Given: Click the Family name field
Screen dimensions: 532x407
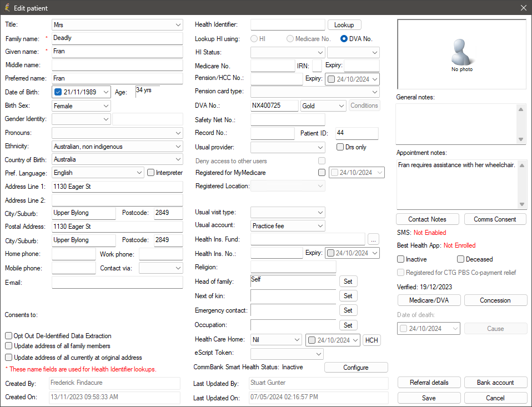Looking at the screenshot, I should [117, 38].
